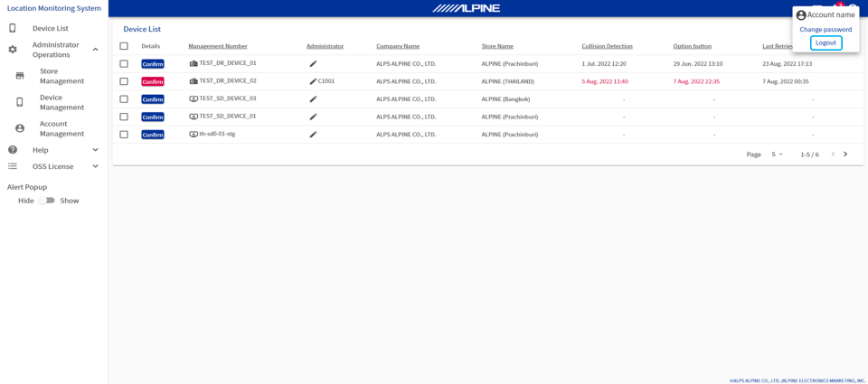The image size is (868, 384).
Task: Click Change password link
Action: point(826,29)
